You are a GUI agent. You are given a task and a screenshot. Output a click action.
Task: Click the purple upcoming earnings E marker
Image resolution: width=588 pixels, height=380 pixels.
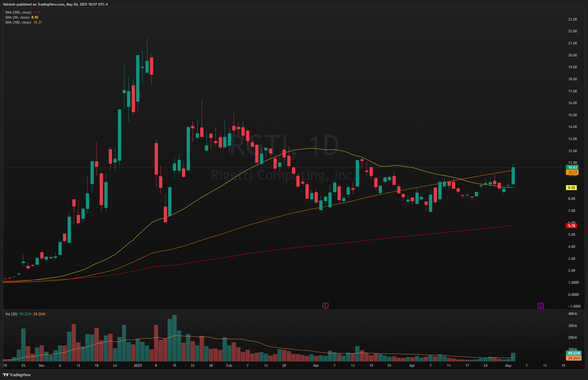coord(540,306)
